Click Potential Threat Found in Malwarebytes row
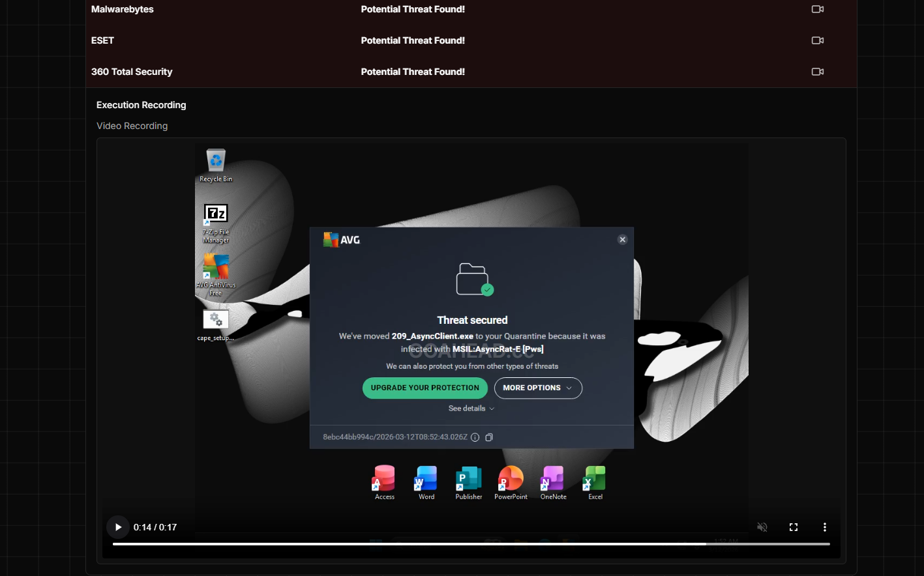The height and width of the screenshot is (576, 924). tap(413, 9)
